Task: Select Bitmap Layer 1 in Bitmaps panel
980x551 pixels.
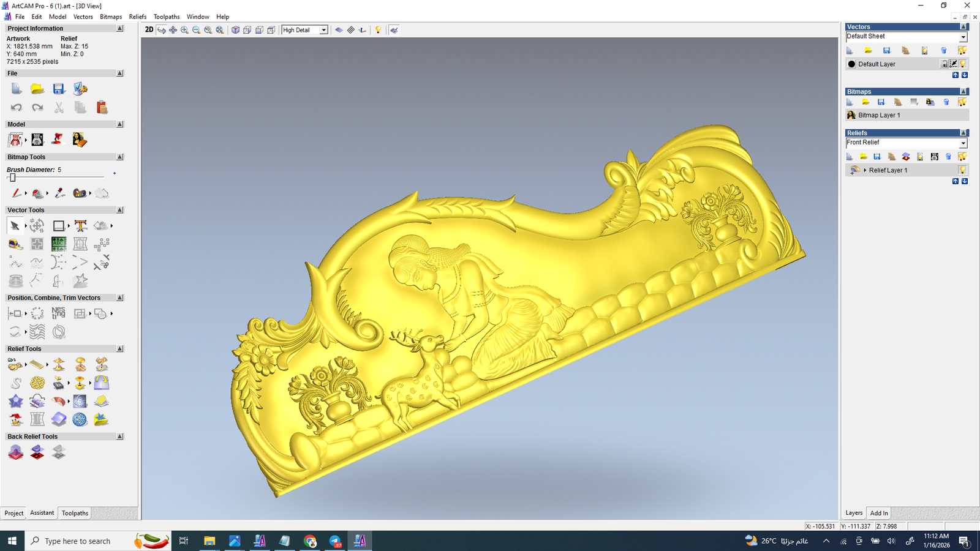Action: (x=879, y=115)
